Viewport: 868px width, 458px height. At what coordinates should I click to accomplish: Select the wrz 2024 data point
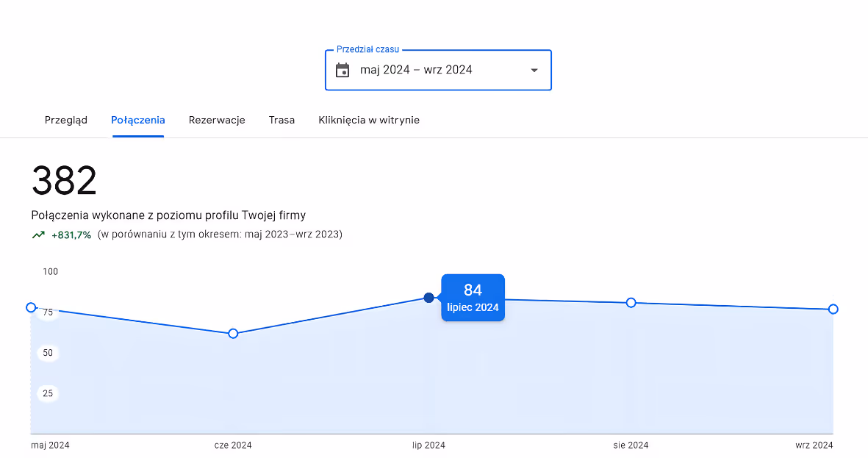[x=833, y=309]
